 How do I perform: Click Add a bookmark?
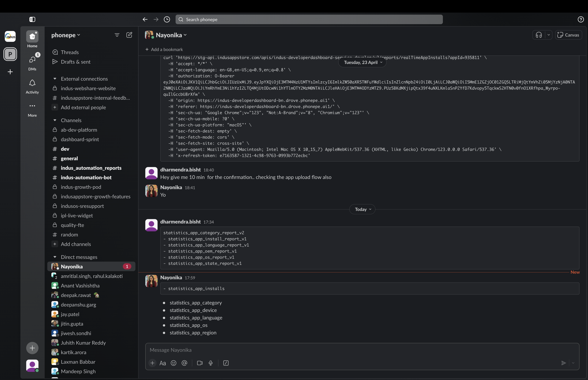(x=164, y=49)
